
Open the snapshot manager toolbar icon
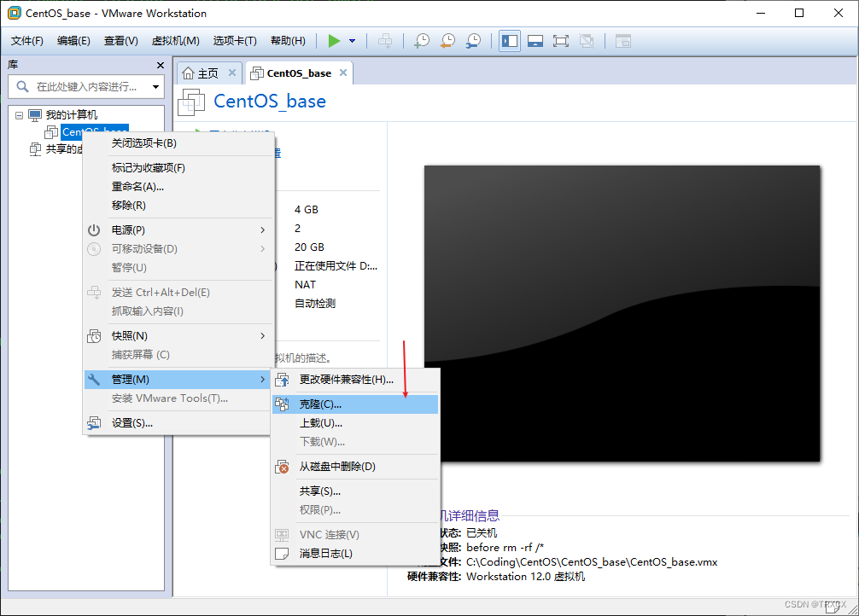[x=473, y=40]
